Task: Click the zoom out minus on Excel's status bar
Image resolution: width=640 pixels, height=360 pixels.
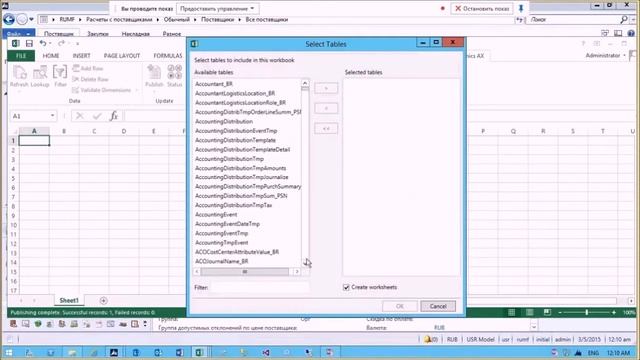Action: (x=560, y=312)
